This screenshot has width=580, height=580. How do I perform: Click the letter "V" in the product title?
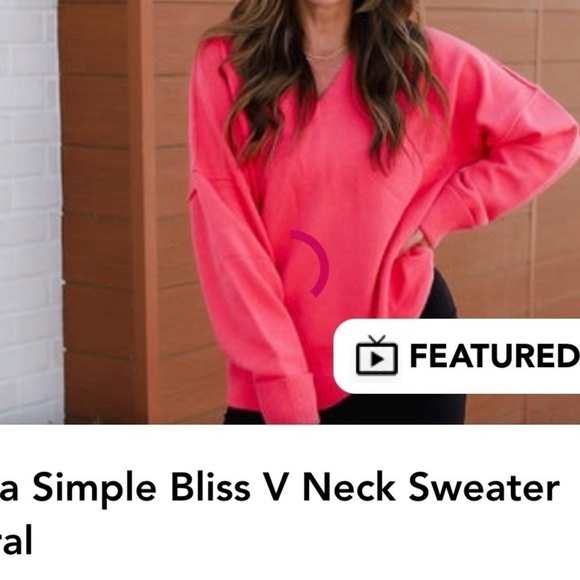tap(277, 486)
